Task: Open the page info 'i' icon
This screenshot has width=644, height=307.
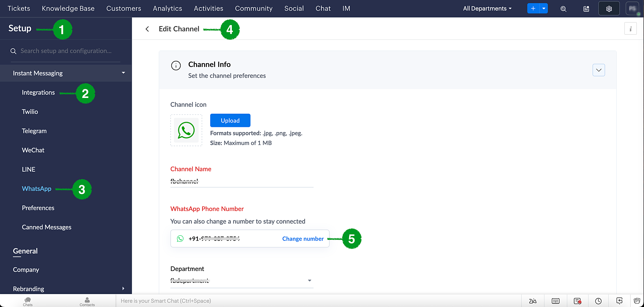Action: pyautogui.click(x=630, y=29)
